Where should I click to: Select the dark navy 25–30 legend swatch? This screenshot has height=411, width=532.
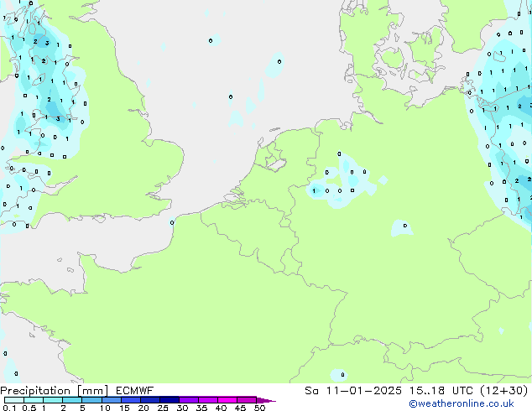[x=169, y=400]
